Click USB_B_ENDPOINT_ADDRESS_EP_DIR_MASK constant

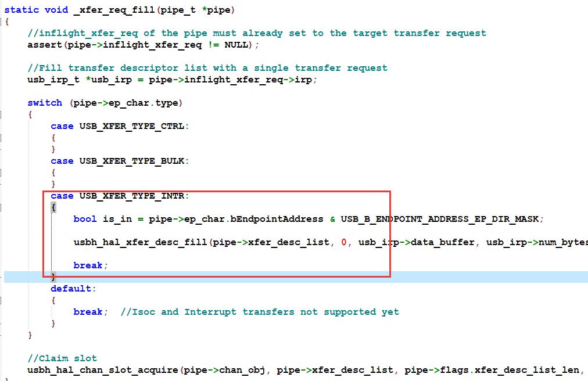pos(439,220)
